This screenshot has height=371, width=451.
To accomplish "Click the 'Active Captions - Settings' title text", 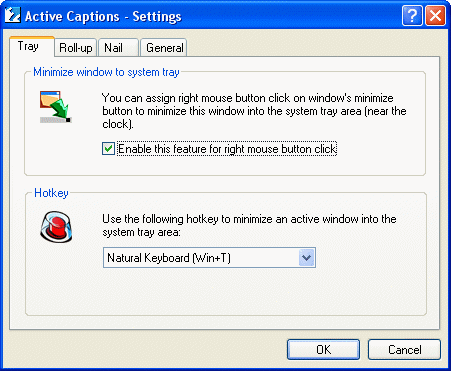I will coord(103,16).
